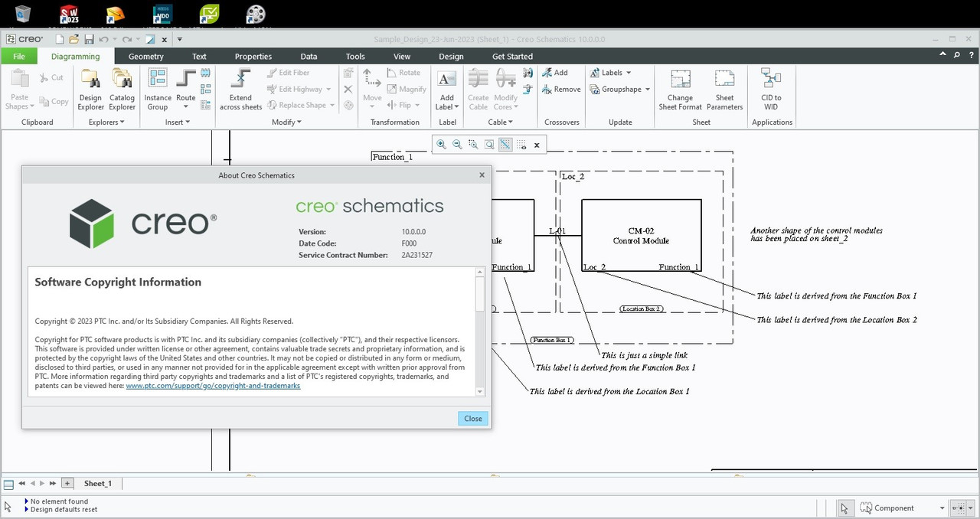The image size is (980, 519).
Task: Select the Location Box 2 label
Action: click(642, 308)
